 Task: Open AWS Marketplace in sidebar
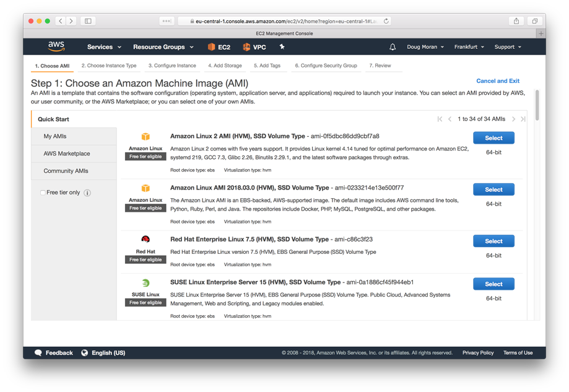tap(74, 154)
